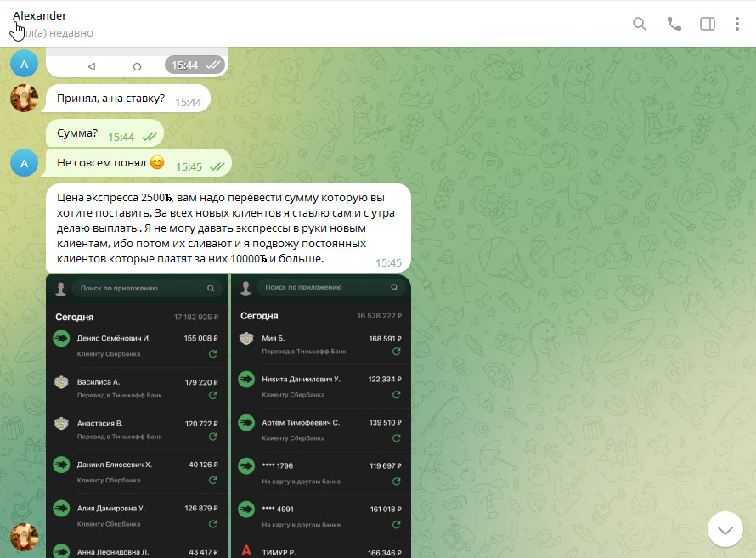
Task: Start a voice call with Alexander
Action: [x=674, y=24]
